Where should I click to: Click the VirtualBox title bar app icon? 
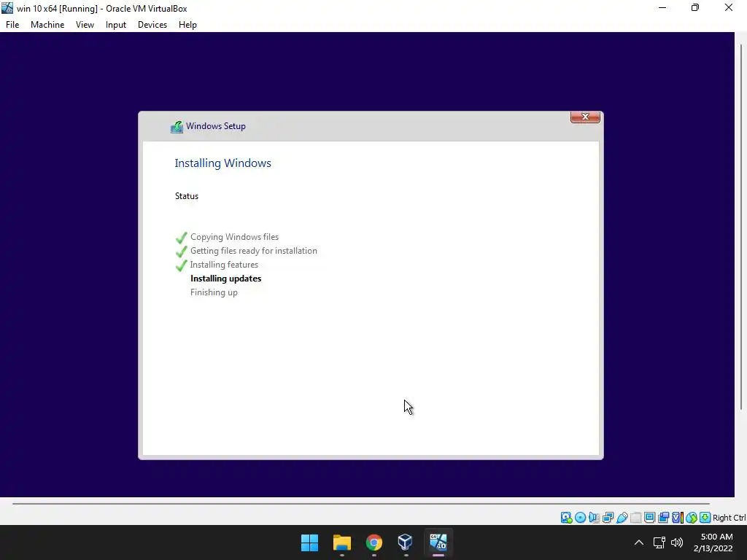7,8
